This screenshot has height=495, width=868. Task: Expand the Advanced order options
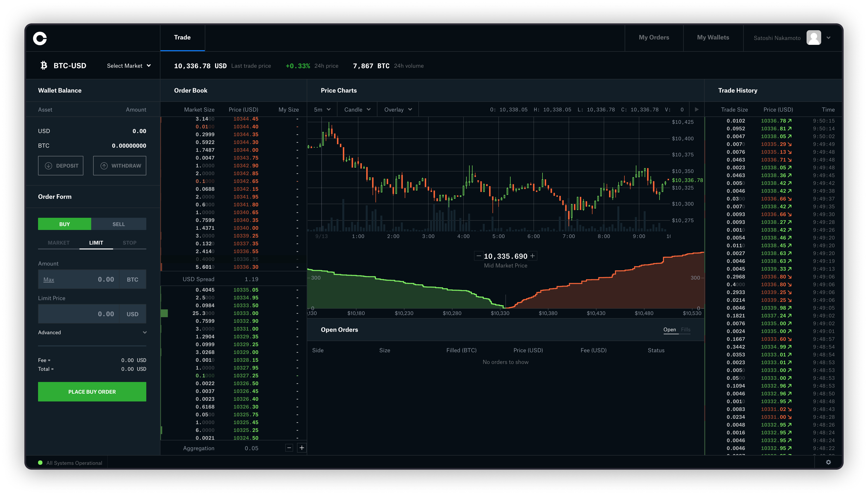pos(92,332)
